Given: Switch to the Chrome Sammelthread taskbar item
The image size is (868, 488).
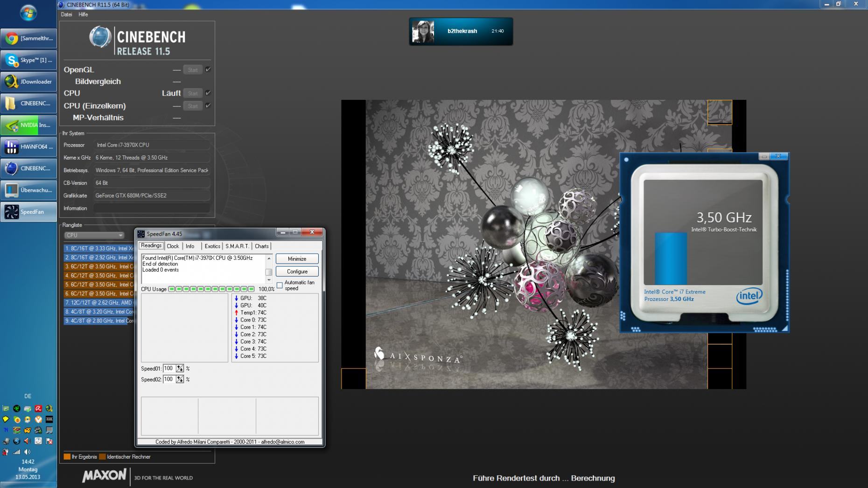Looking at the screenshot, I should click(28, 38).
